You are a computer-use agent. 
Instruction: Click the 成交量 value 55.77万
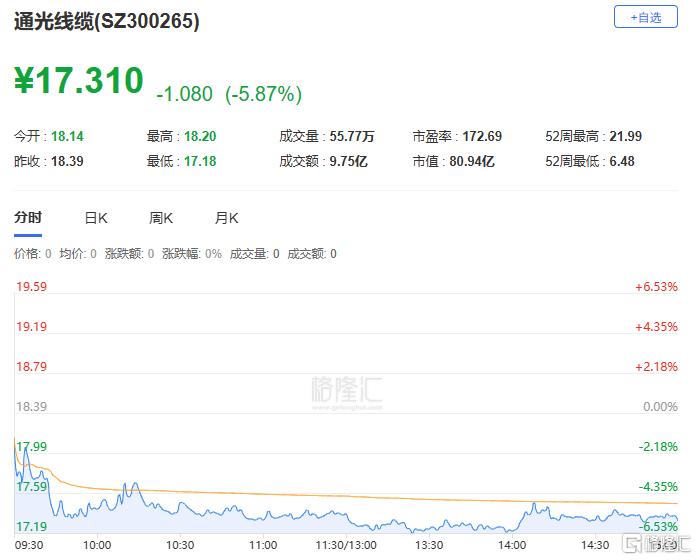352,136
